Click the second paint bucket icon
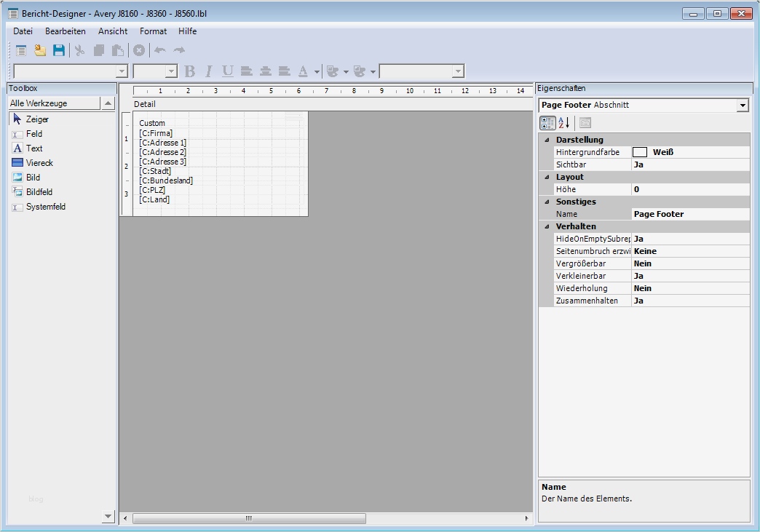760x532 pixels. point(359,72)
